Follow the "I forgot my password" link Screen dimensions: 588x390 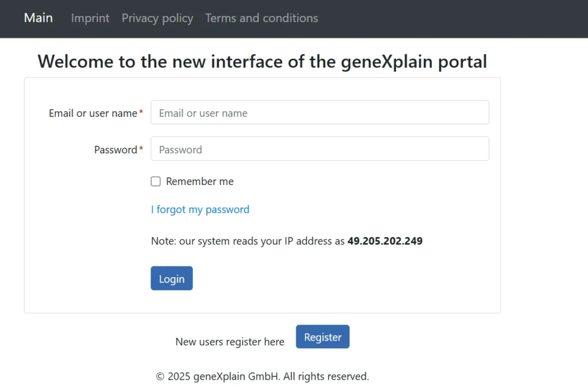click(x=200, y=210)
